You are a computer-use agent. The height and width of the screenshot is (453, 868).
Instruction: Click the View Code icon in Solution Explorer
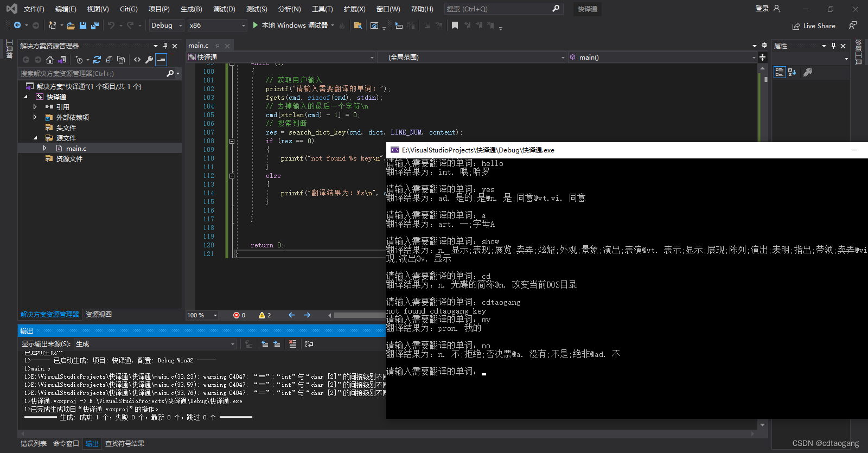click(x=137, y=60)
